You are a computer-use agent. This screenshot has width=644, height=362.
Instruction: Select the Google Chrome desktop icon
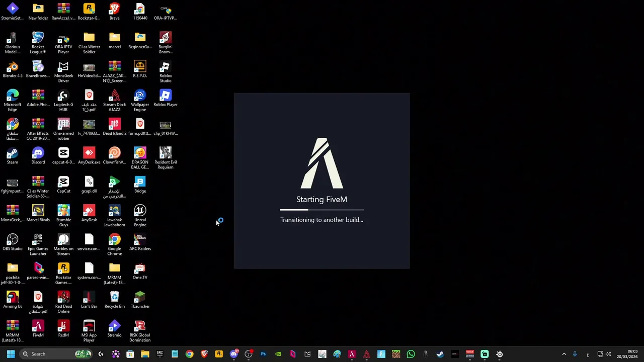pos(114,245)
